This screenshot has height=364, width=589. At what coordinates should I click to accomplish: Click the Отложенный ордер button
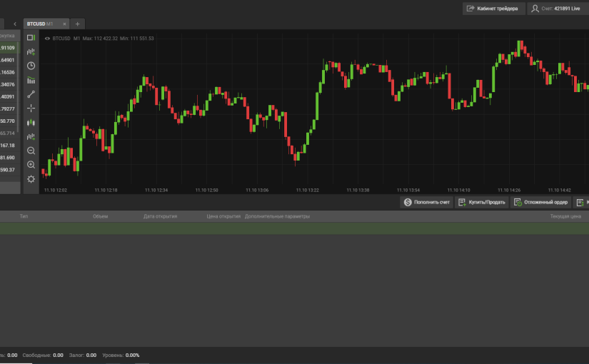[x=540, y=202]
